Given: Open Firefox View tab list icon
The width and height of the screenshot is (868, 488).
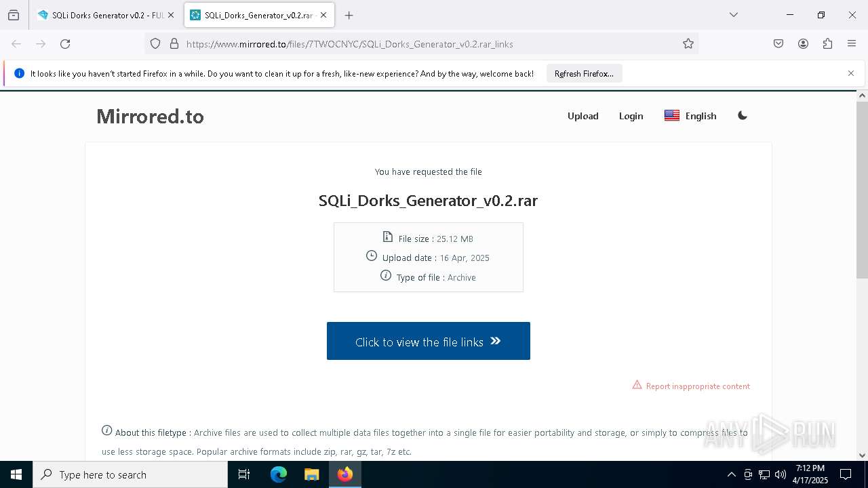Looking at the screenshot, I should coord(14,15).
